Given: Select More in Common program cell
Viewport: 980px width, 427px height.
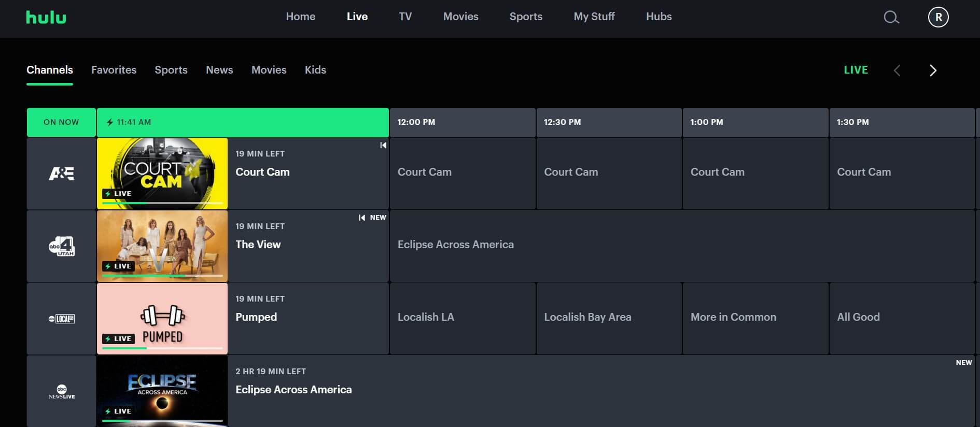Looking at the screenshot, I should (755, 319).
